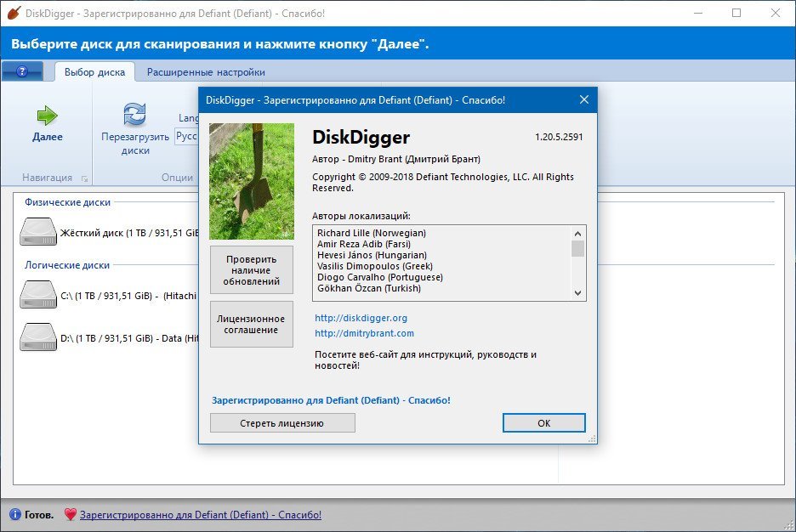Open the blue help question mark button

(22, 71)
